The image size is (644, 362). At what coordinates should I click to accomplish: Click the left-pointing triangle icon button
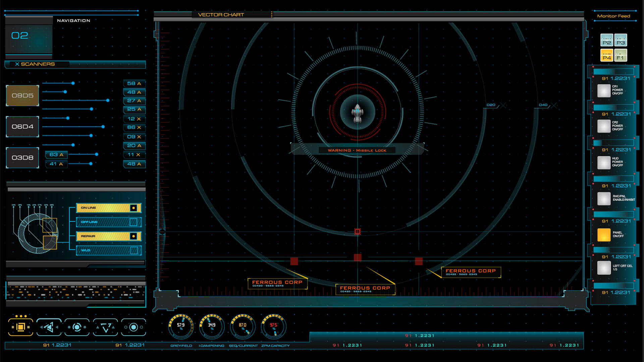click(x=49, y=327)
